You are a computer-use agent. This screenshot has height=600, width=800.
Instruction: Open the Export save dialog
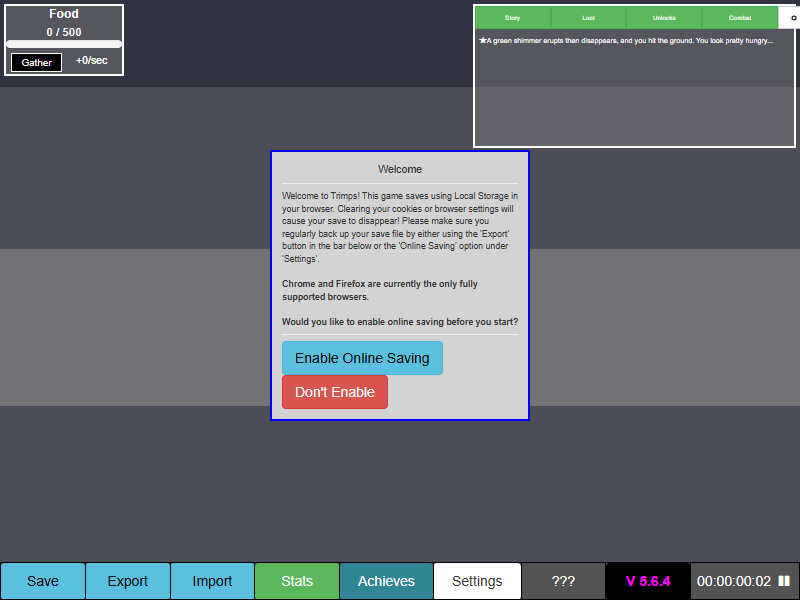tap(128, 581)
